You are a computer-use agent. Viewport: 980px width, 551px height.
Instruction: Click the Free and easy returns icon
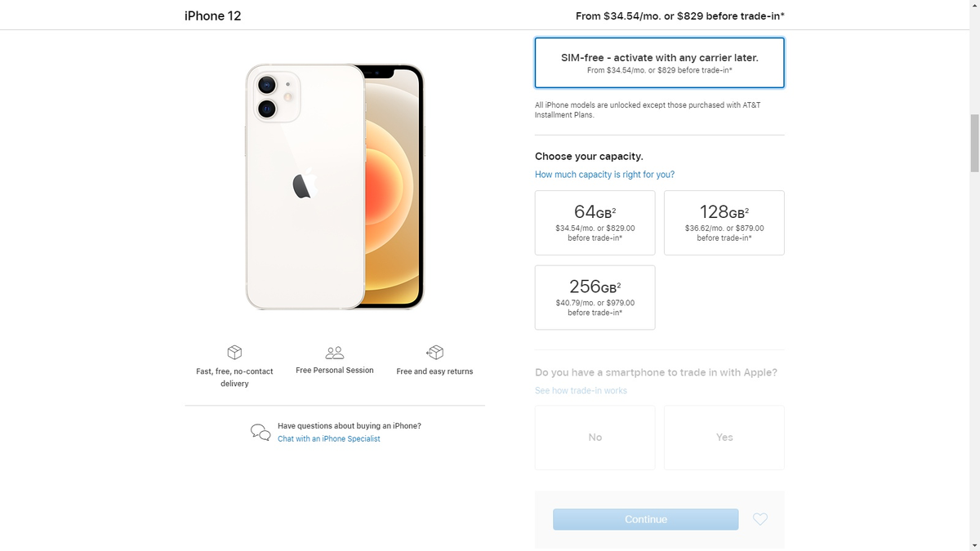click(434, 352)
